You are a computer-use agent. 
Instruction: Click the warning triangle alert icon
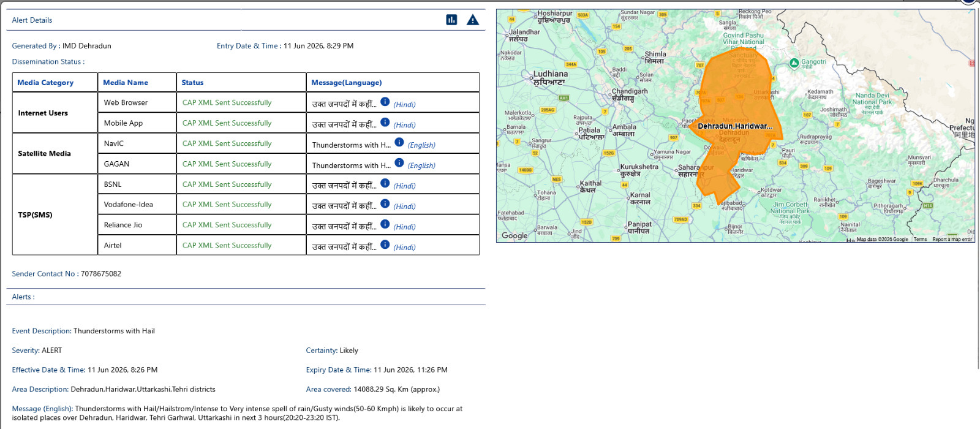(473, 20)
